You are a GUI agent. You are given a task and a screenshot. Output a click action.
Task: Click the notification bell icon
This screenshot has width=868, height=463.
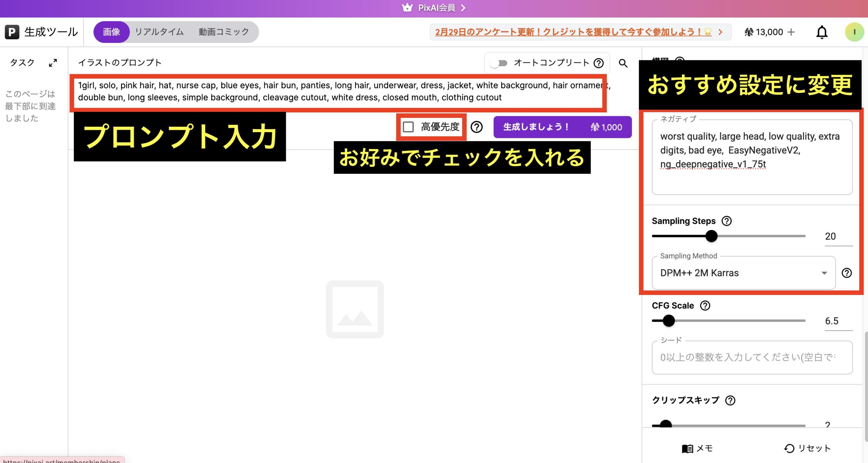click(x=822, y=32)
